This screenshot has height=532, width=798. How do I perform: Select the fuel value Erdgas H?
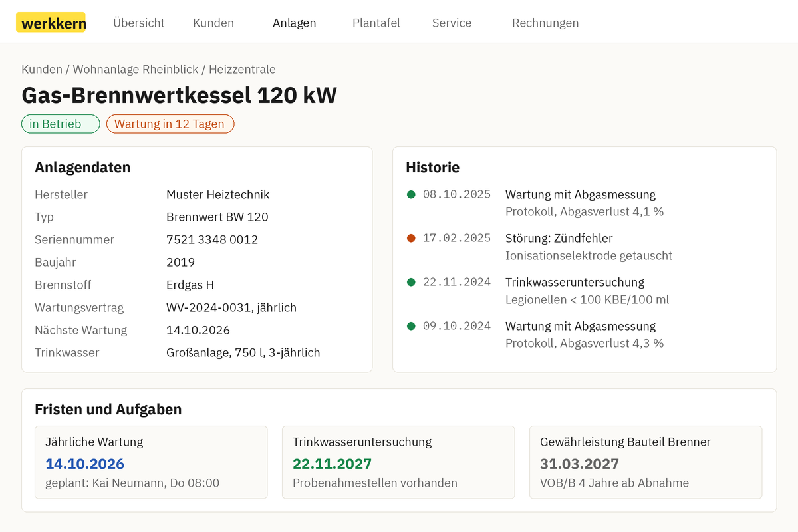click(190, 285)
